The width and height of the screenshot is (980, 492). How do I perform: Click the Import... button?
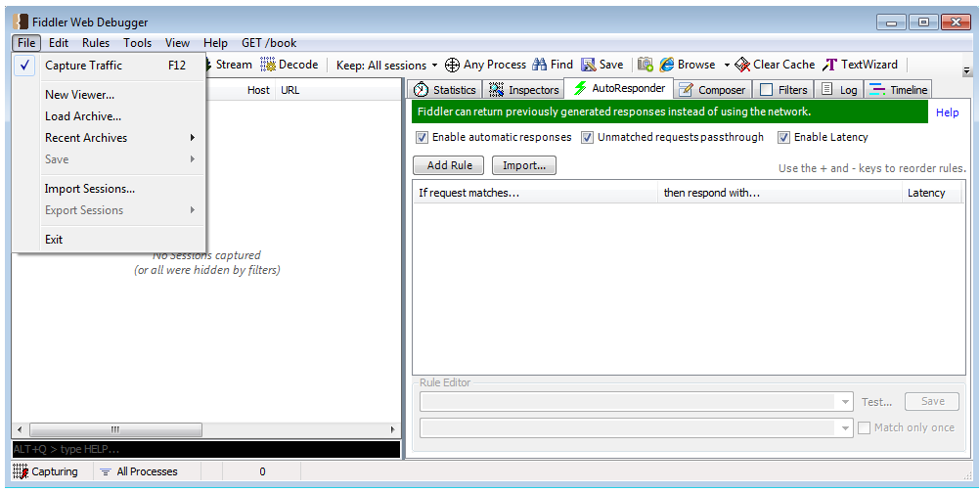coord(524,165)
